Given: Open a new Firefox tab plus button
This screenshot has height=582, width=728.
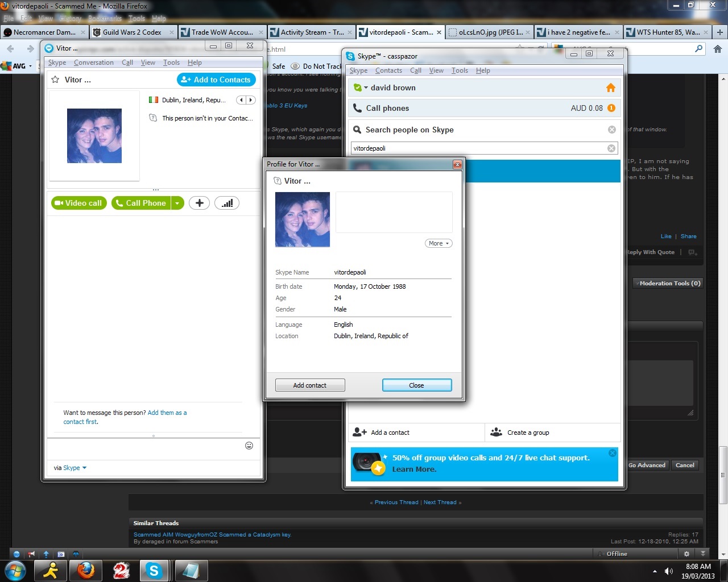Looking at the screenshot, I should [719, 32].
